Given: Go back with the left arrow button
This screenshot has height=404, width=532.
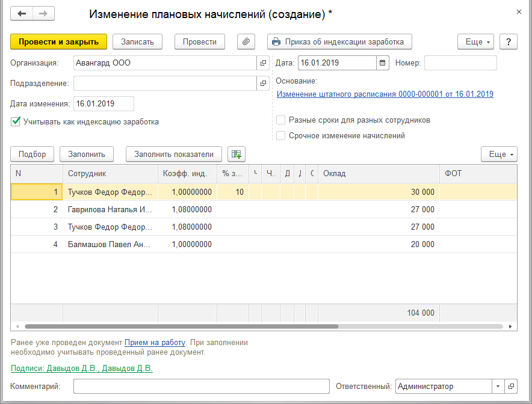Looking at the screenshot, I should 22,14.
